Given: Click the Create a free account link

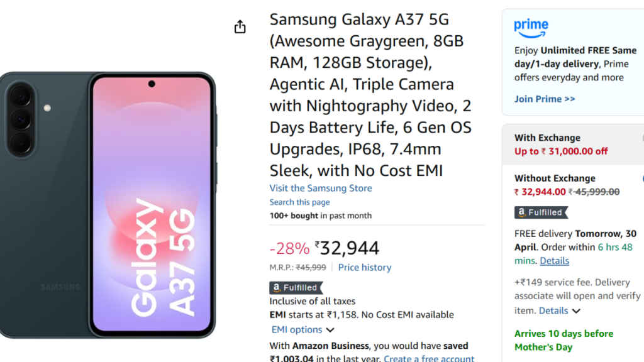Looking at the screenshot, I should click(428, 358).
